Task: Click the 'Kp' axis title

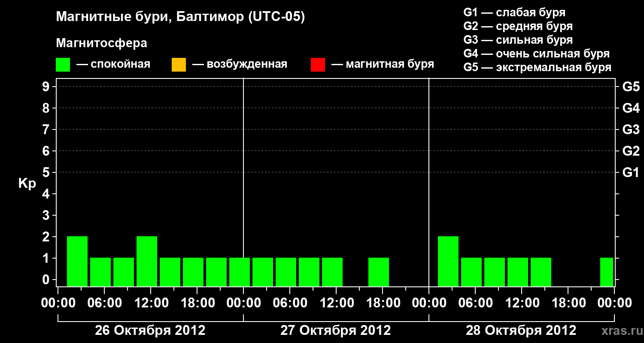Action: point(27,184)
